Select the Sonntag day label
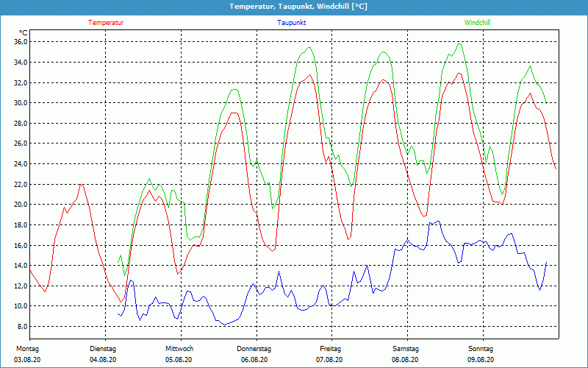The width and height of the screenshot is (588, 368). pyautogui.click(x=481, y=349)
